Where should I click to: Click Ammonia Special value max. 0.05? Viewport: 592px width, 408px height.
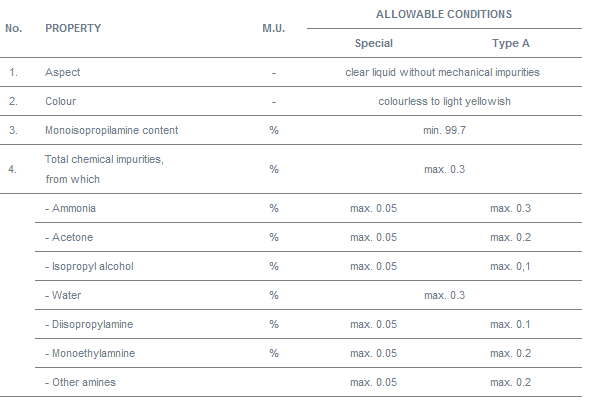(x=374, y=208)
